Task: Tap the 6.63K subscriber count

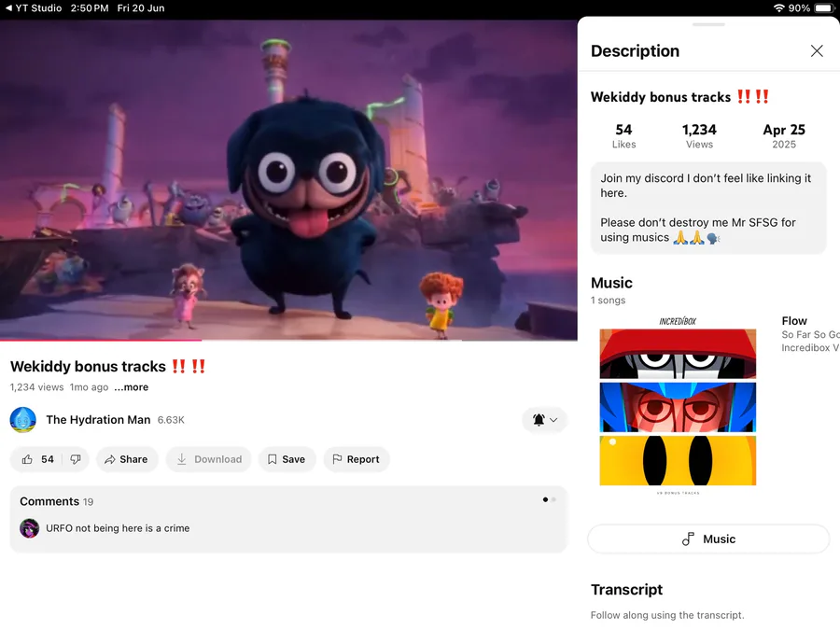Action: pyautogui.click(x=171, y=420)
